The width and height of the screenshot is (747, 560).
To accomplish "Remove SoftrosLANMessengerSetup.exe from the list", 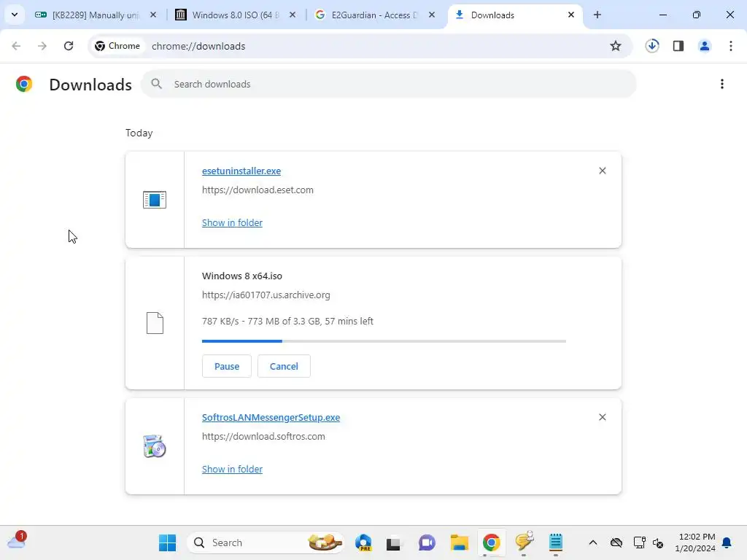I will [x=602, y=417].
